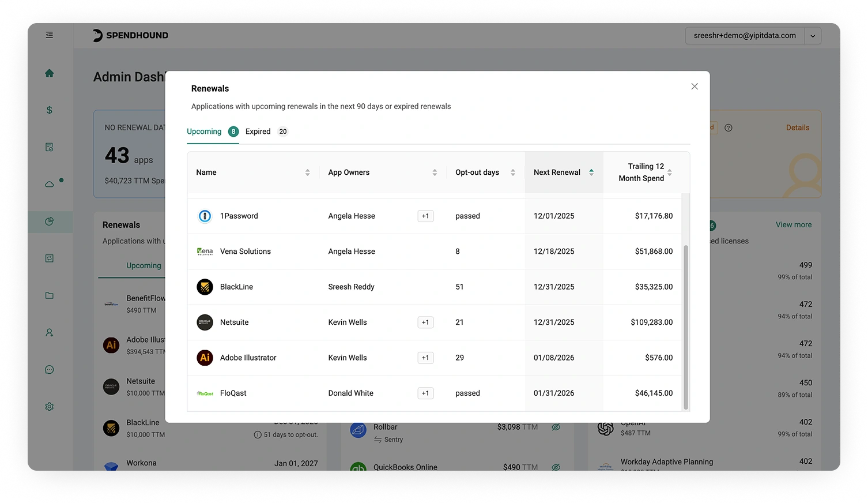Open the 1Password row name
This screenshot has height=503, width=868.
pyautogui.click(x=239, y=216)
